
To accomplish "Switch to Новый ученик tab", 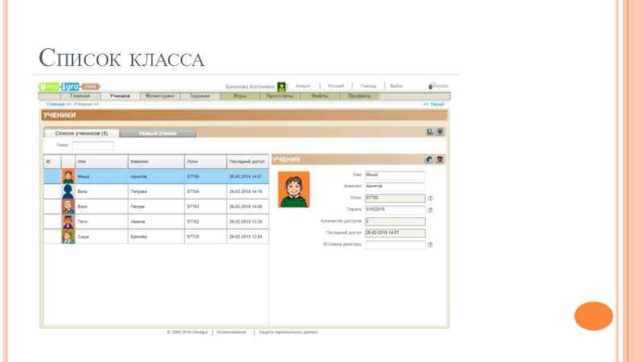I will 158,134.
